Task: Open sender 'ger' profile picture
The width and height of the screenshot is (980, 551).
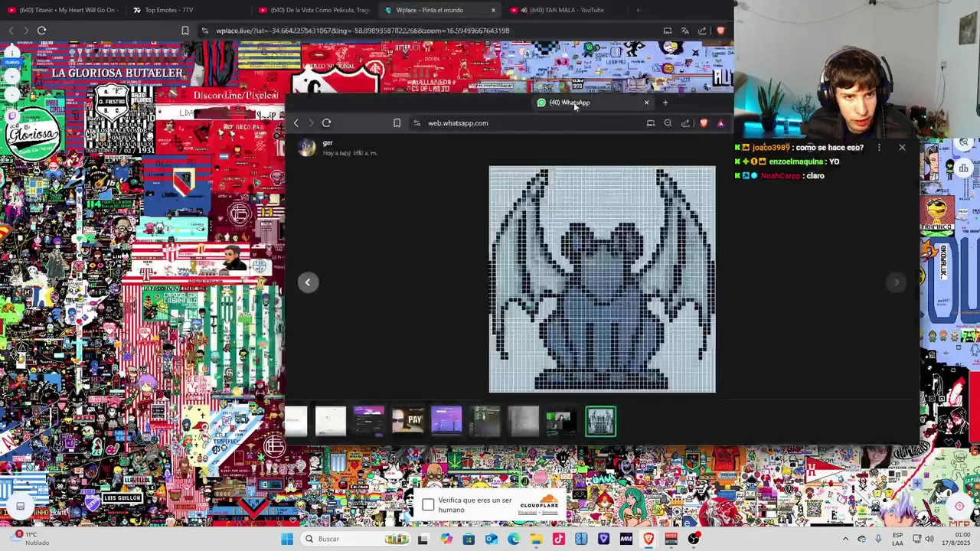Action: tap(306, 148)
